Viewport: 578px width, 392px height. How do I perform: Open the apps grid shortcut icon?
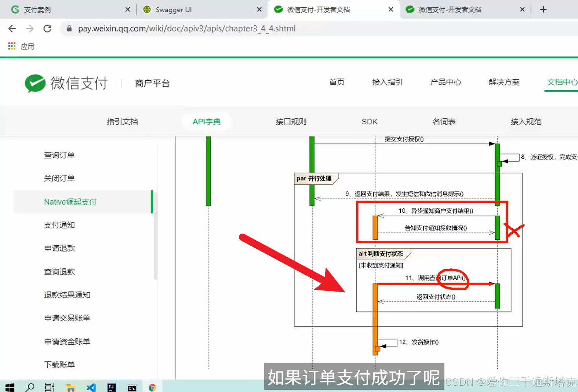pos(12,46)
